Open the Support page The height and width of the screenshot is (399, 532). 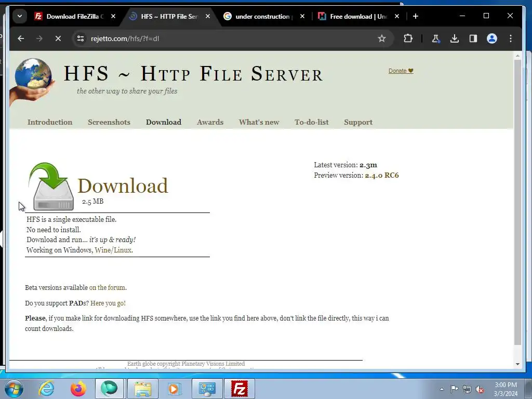coord(358,122)
